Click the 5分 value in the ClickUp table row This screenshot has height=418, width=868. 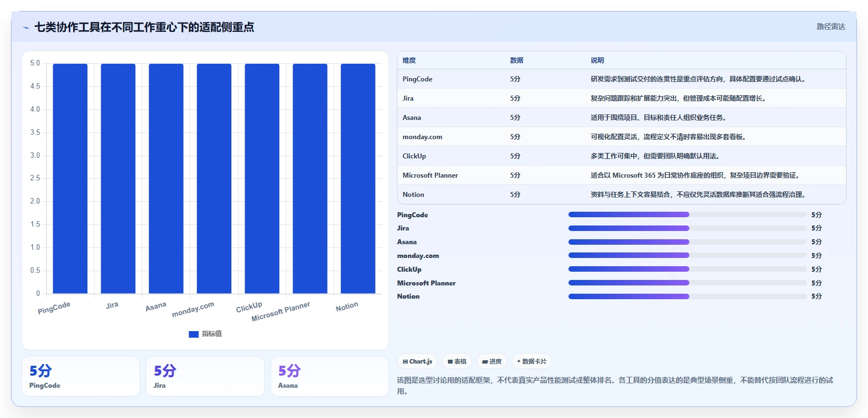click(x=515, y=156)
